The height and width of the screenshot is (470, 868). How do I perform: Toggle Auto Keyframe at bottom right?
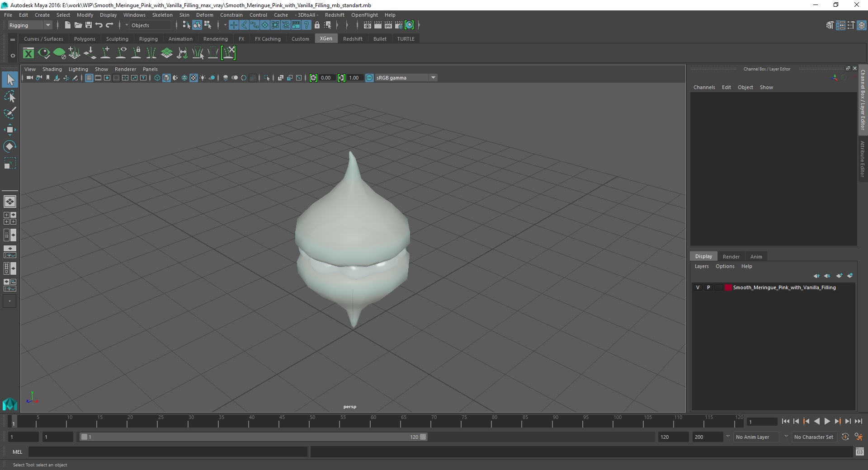[x=845, y=437]
